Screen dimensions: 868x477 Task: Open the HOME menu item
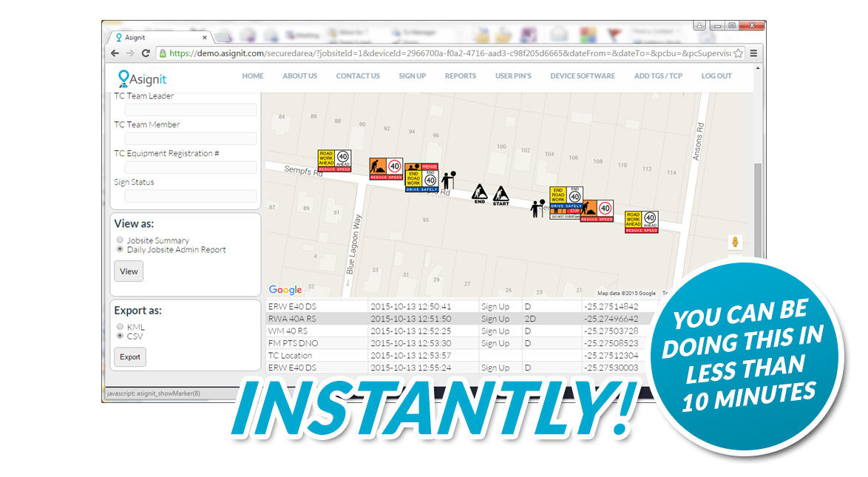click(252, 76)
